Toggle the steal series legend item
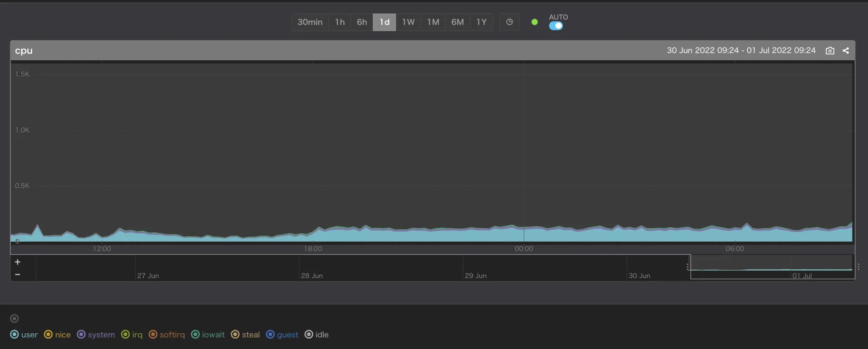Viewport: 868px width, 349px height. [245, 335]
